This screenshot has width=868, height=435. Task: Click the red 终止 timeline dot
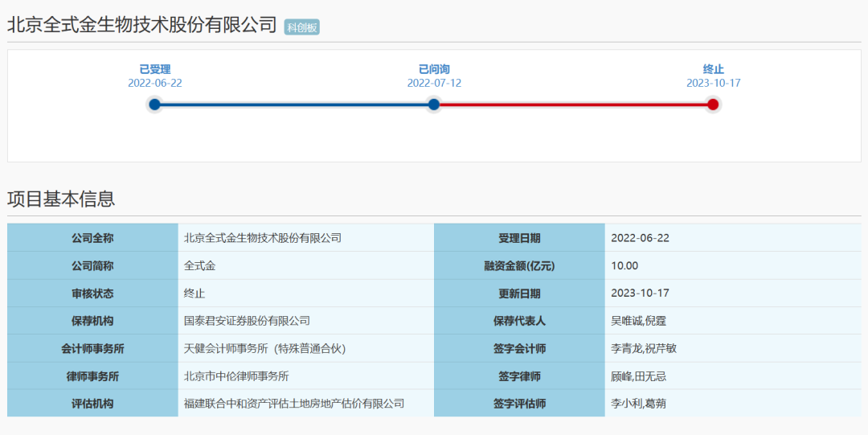(x=713, y=105)
